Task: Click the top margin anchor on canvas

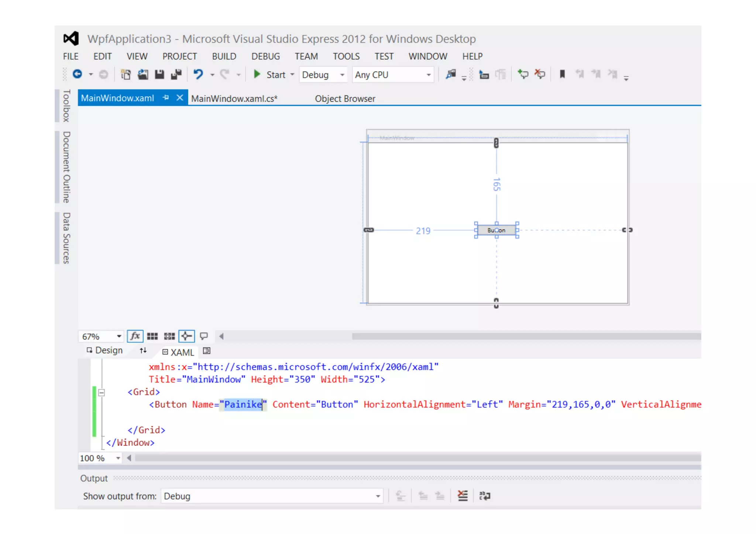Action: tap(496, 143)
